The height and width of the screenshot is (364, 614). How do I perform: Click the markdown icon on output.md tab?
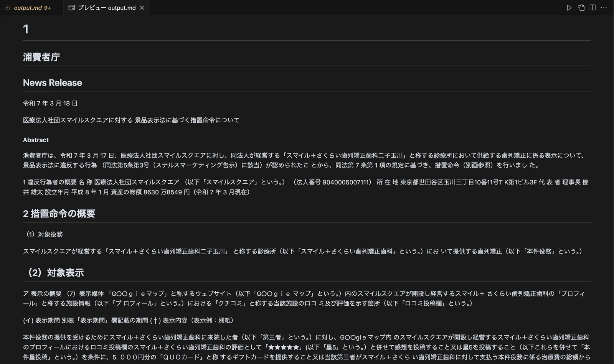pyautogui.click(x=8, y=8)
